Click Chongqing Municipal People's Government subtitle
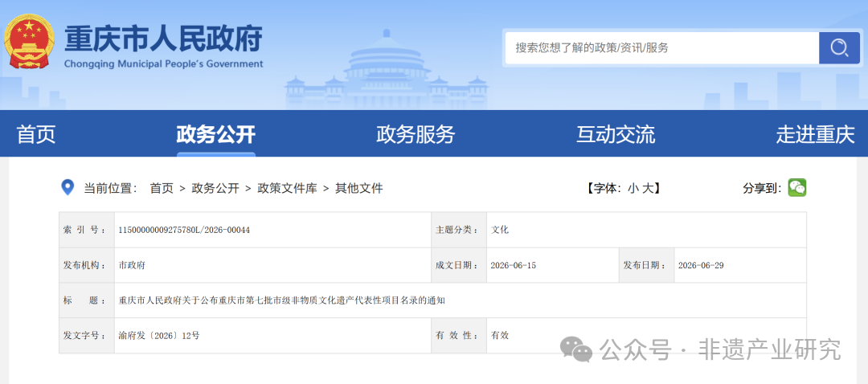 click(x=164, y=63)
